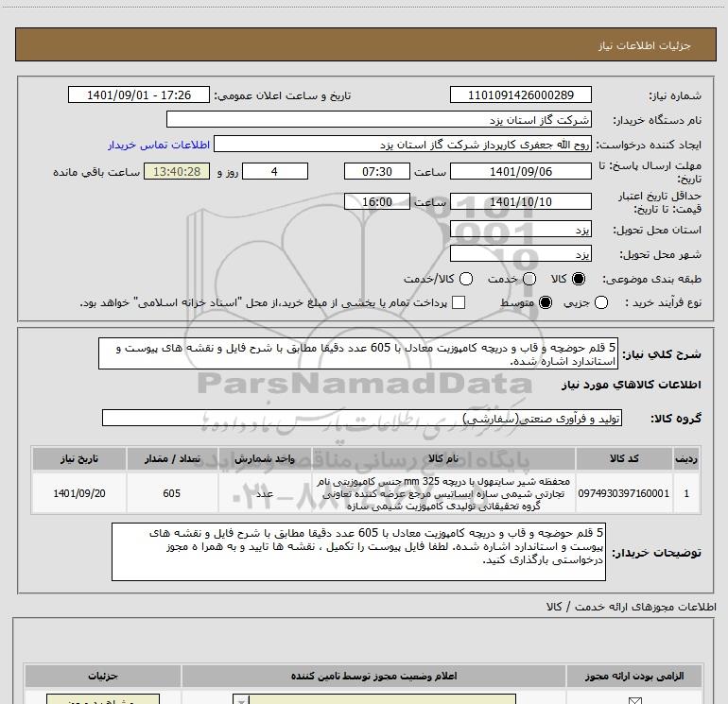
Task: Click price validity time 16:00
Action: tap(377, 201)
